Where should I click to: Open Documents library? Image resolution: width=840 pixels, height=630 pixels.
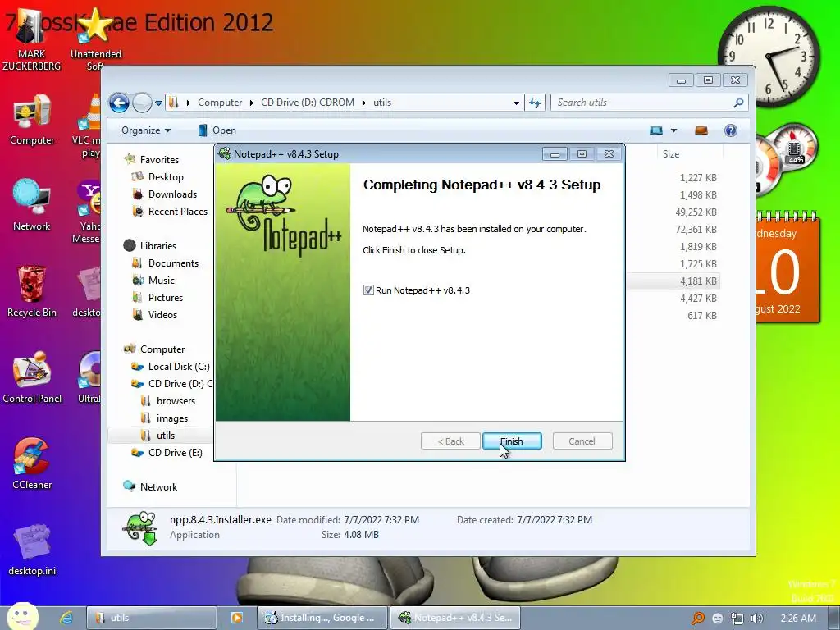(173, 263)
